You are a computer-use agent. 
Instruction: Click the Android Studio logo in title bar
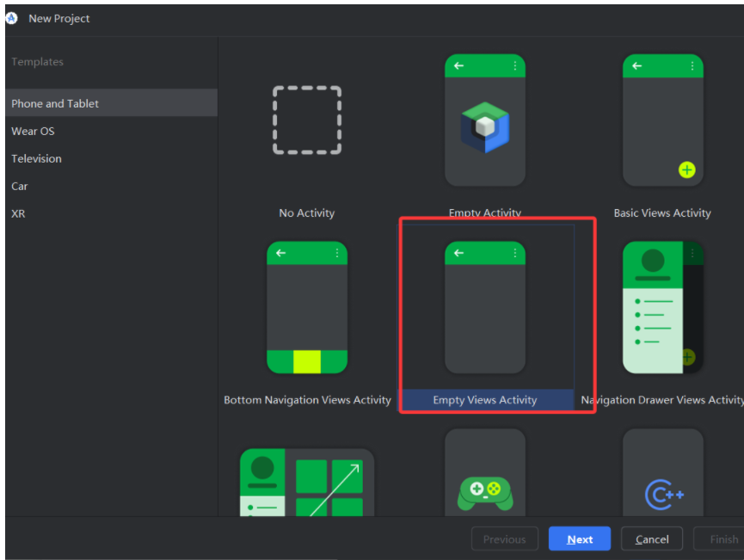click(x=11, y=19)
